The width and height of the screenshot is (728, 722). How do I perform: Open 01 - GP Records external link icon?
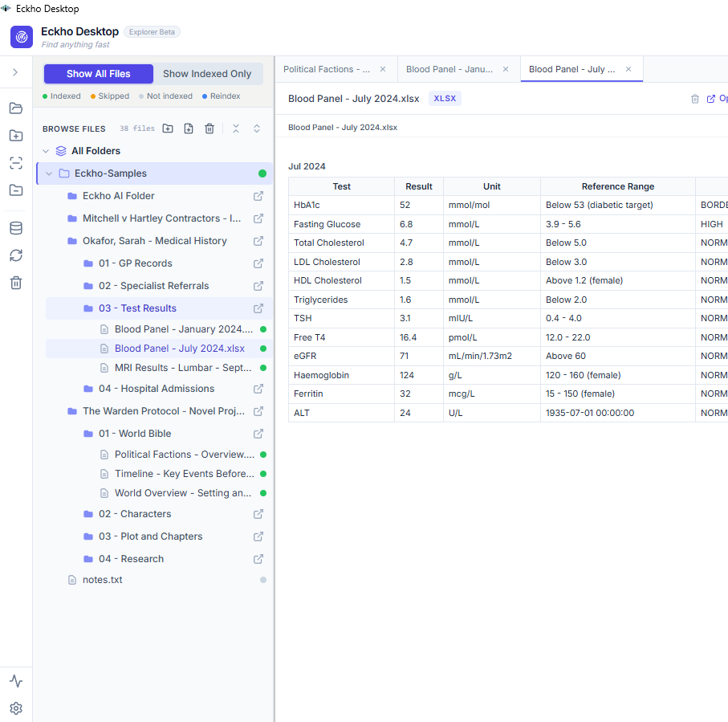click(258, 263)
